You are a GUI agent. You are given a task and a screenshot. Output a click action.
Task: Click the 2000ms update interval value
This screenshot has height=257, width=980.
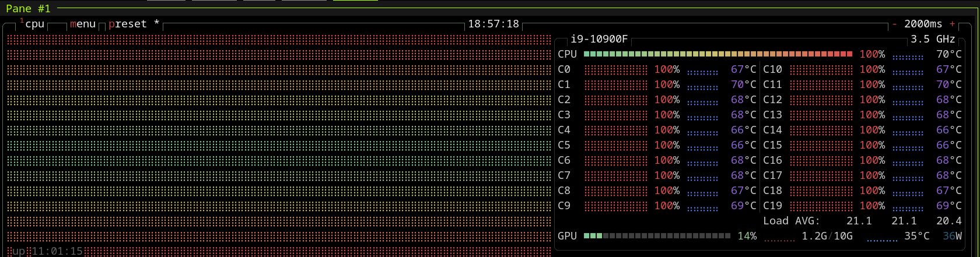[x=923, y=24]
